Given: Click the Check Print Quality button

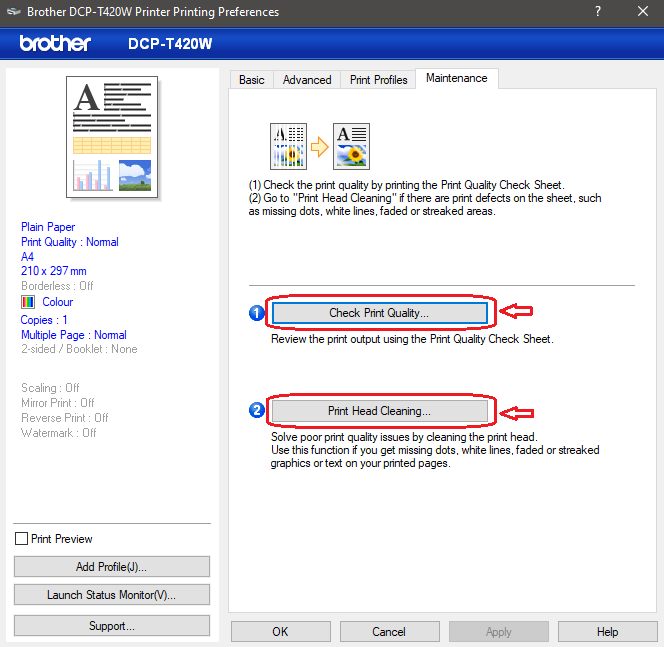Looking at the screenshot, I should 379,313.
